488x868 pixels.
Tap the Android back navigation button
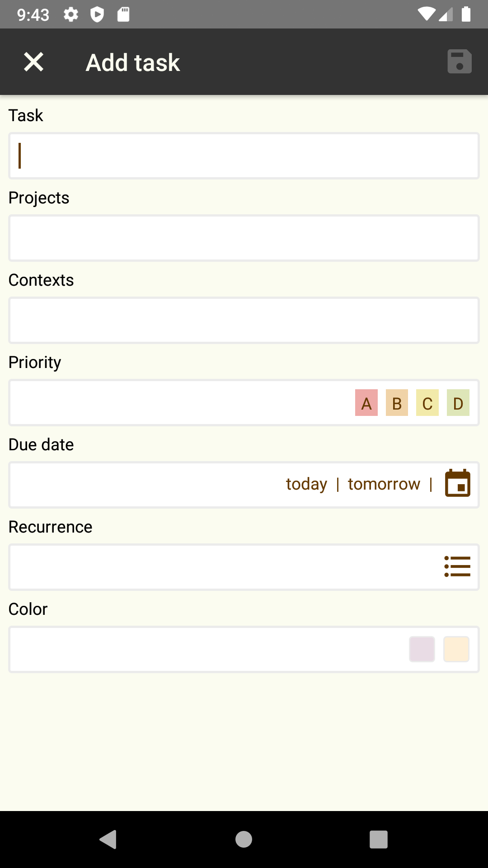coord(108,840)
